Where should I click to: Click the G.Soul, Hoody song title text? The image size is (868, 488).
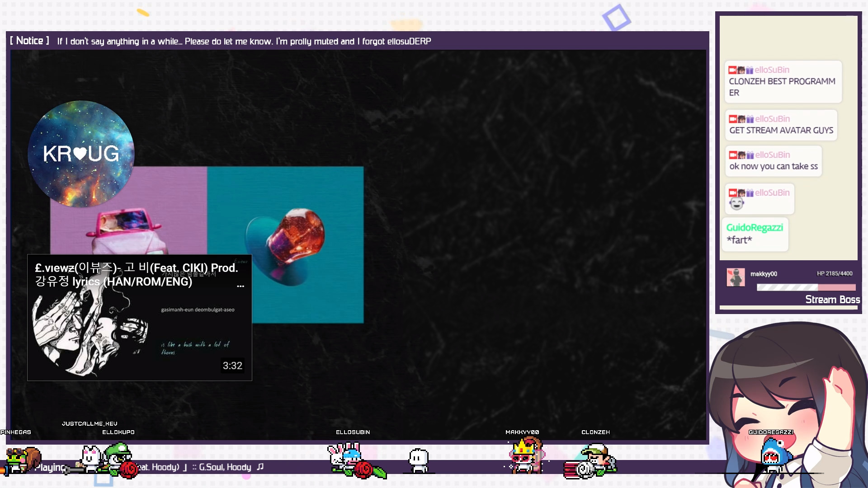[225, 467]
